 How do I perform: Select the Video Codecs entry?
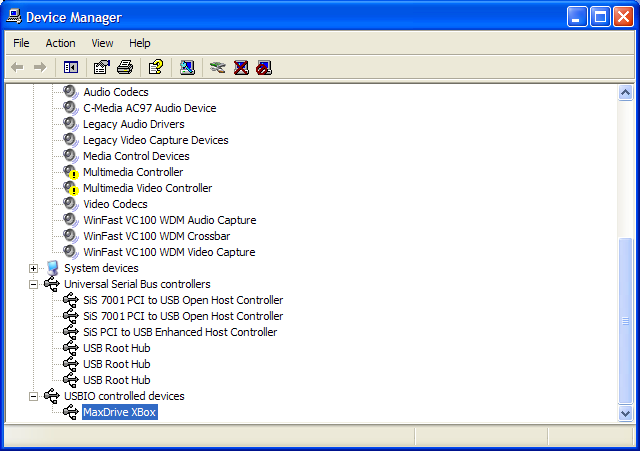click(116, 204)
